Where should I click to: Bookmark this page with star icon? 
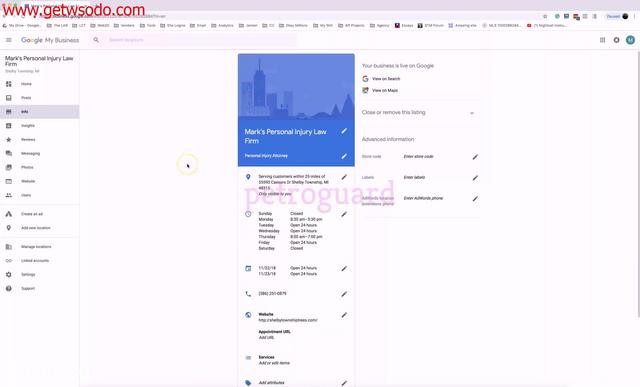pyautogui.click(x=545, y=16)
